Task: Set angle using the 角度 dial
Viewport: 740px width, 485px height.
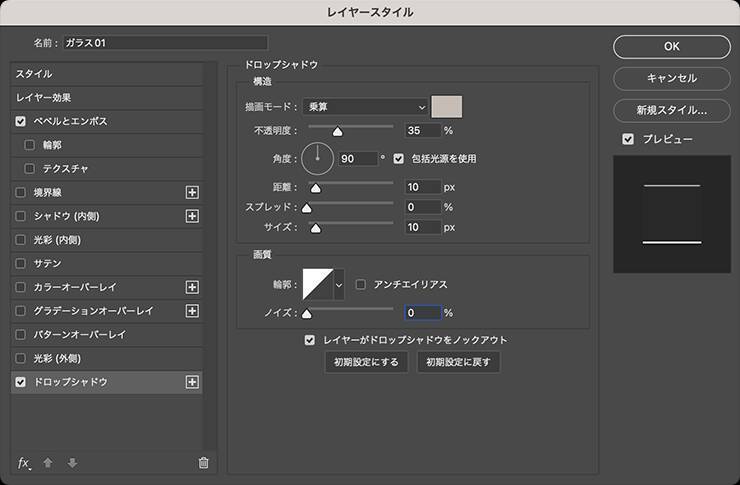Action: [x=317, y=158]
